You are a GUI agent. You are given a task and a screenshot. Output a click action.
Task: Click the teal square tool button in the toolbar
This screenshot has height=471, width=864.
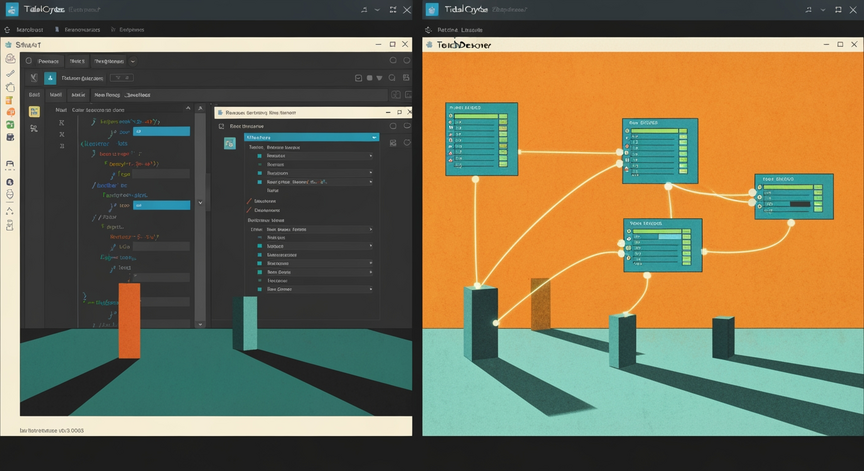[50, 78]
